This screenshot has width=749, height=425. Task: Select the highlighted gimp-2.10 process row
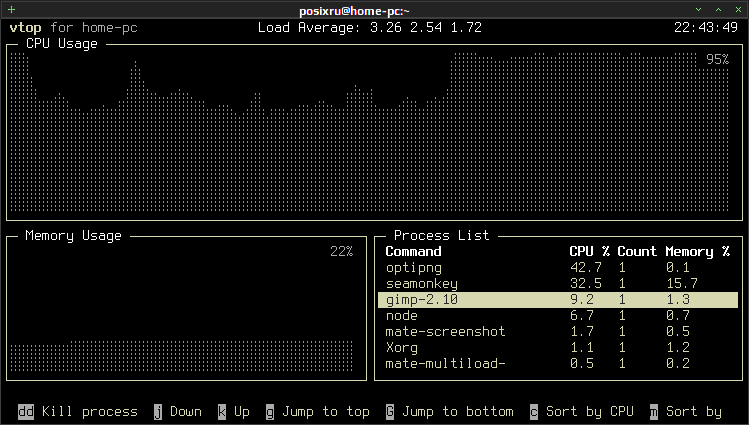558,299
